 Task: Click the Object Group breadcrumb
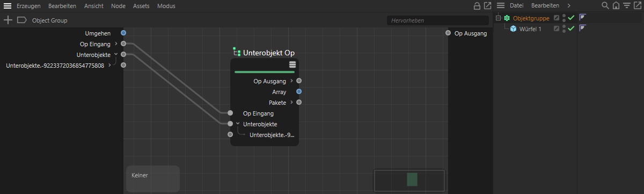(50, 20)
